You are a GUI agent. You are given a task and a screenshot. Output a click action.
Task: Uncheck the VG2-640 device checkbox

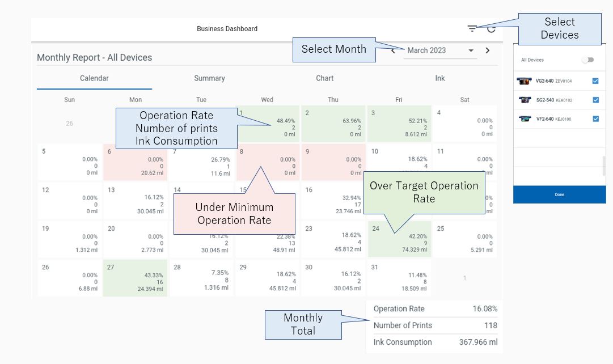595,81
